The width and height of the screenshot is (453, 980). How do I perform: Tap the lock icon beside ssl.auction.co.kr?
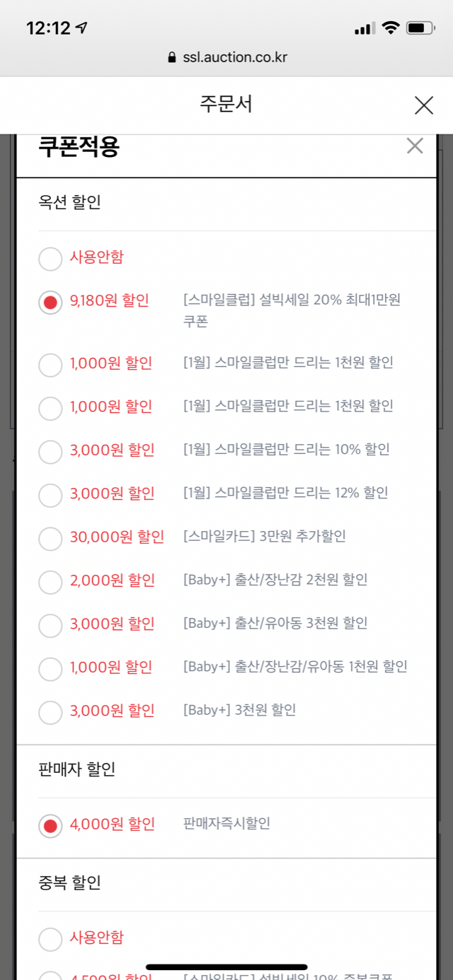[171, 58]
